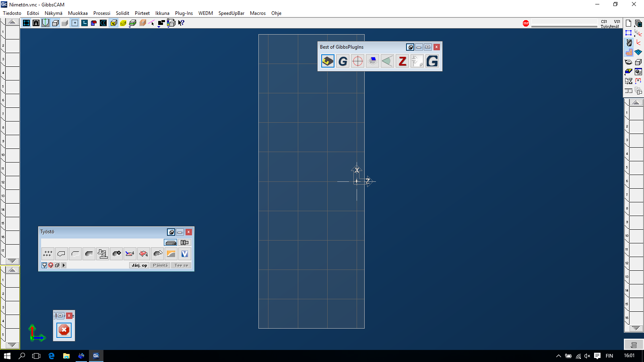
Task: Open the Näkymä menu
Action: (54, 13)
